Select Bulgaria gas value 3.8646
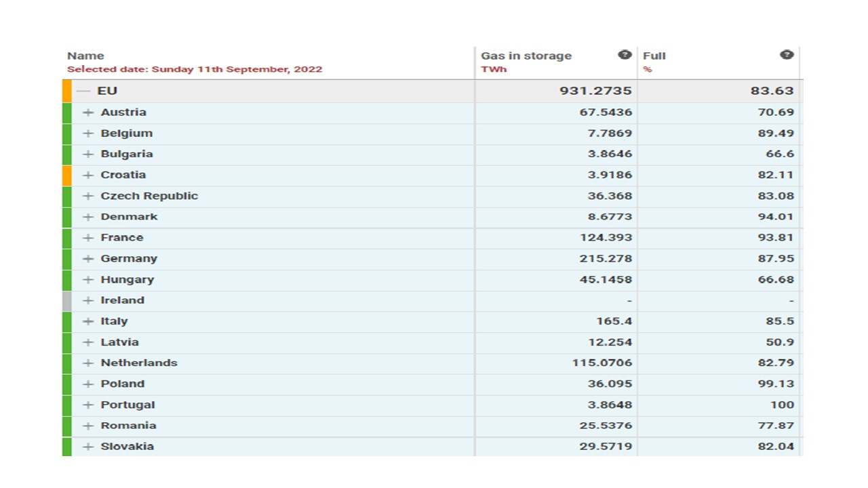Viewport: 868px width, 488px height. (x=610, y=154)
